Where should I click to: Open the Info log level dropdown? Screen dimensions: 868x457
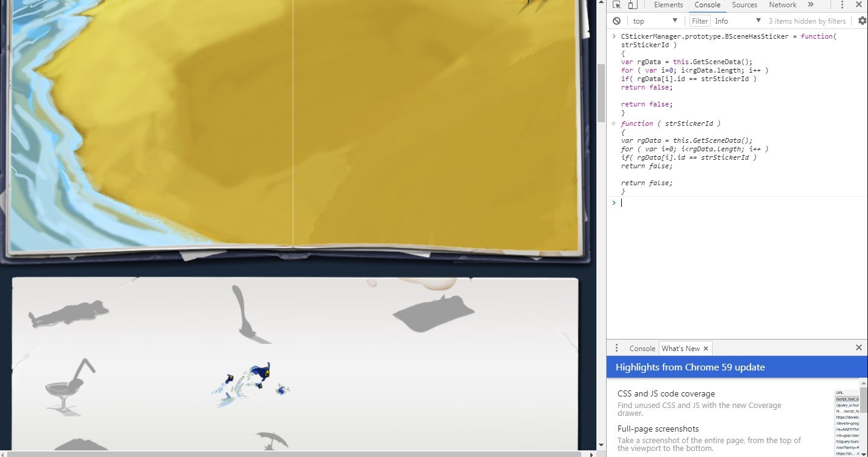coord(737,21)
